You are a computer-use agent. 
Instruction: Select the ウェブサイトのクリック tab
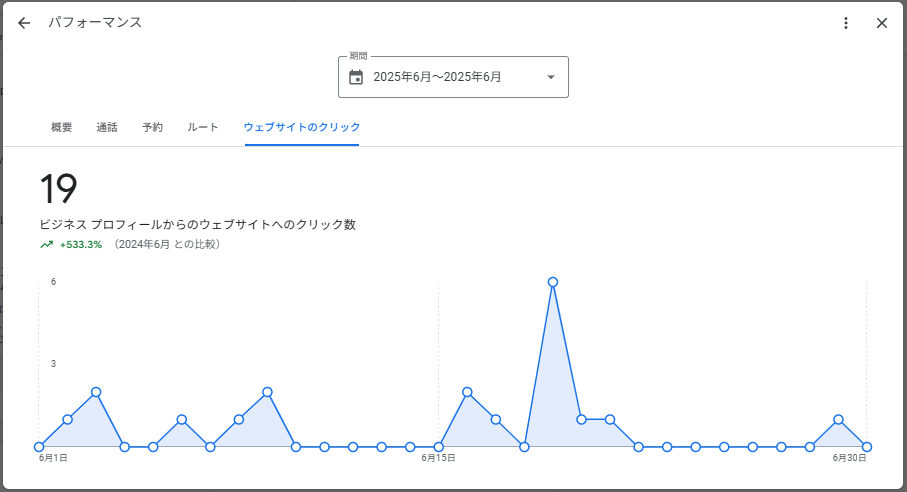(x=302, y=127)
